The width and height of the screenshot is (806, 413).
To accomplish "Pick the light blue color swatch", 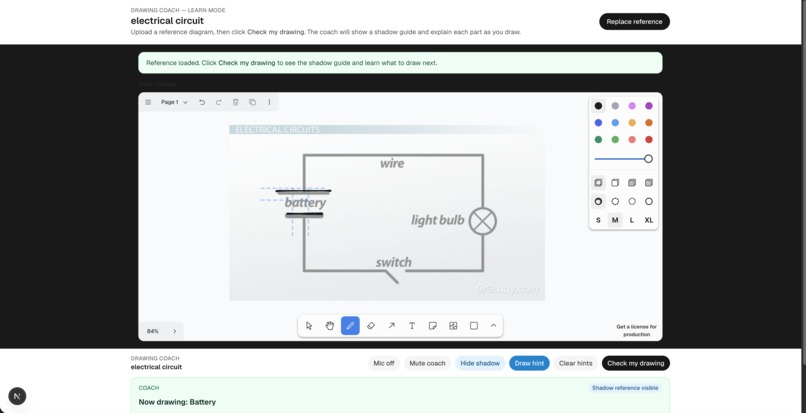I will pos(615,123).
